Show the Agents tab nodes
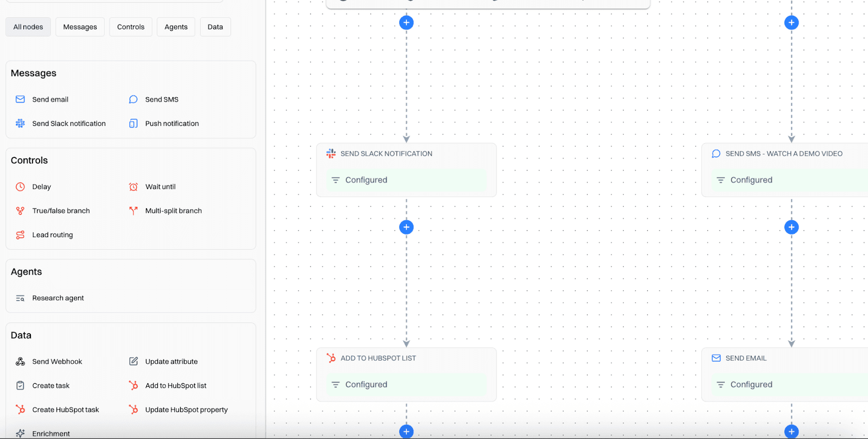The height and width of the screenshot is (439, 868). [176, 27]
